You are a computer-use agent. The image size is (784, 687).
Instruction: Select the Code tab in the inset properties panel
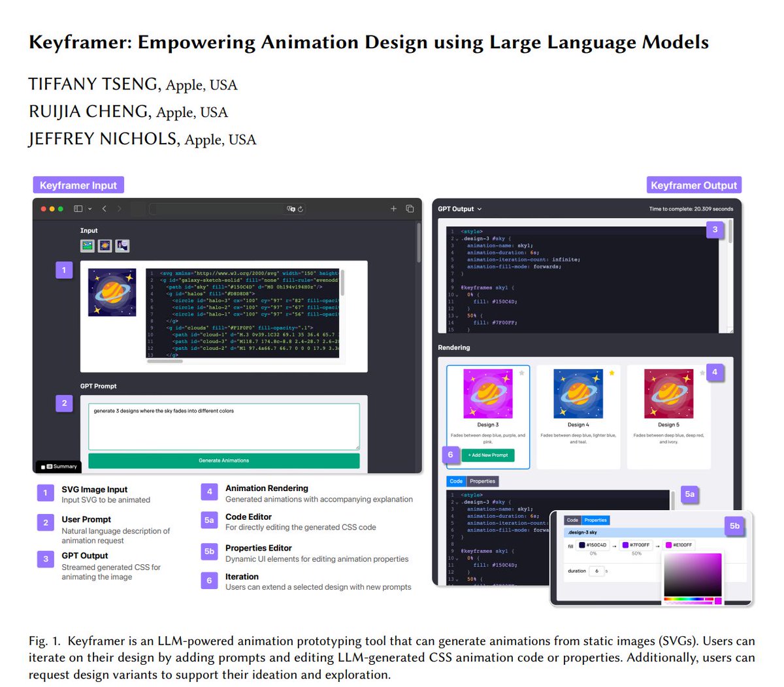click(x=572, y=520)
